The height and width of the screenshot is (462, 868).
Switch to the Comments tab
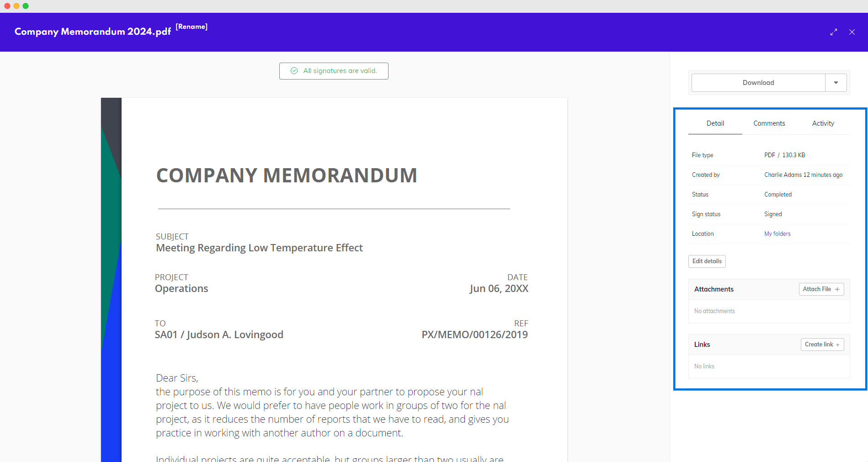coord(769,123)
